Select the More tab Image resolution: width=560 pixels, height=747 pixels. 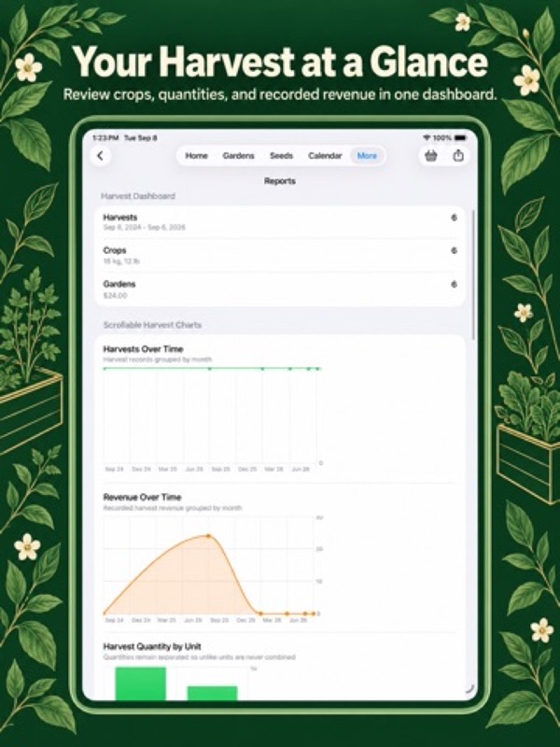[367, 156]
